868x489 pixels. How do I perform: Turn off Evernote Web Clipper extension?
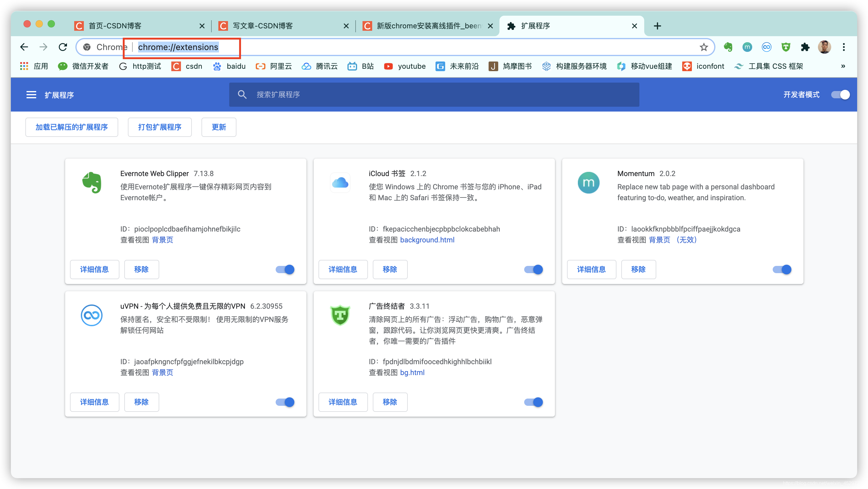pyautogui.click(x=285, y=270)
